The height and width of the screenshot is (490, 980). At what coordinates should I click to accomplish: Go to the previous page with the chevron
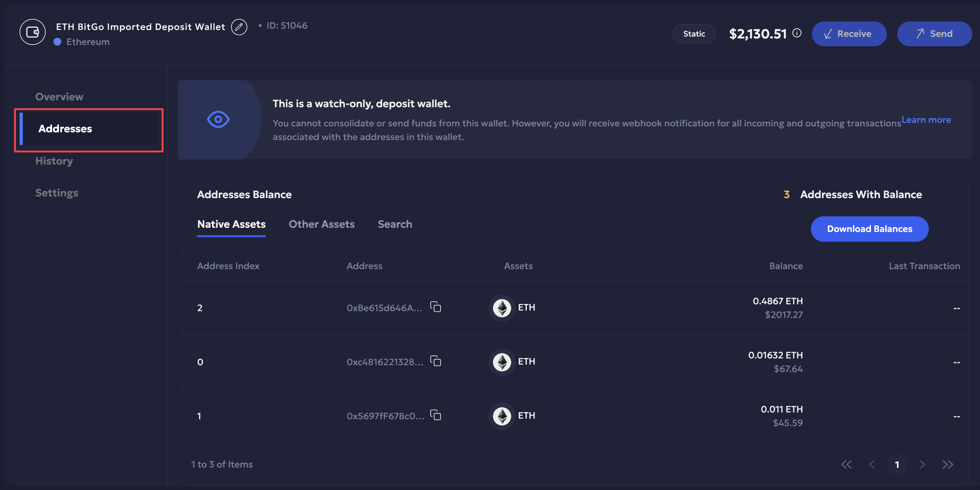tap(872, 464)
